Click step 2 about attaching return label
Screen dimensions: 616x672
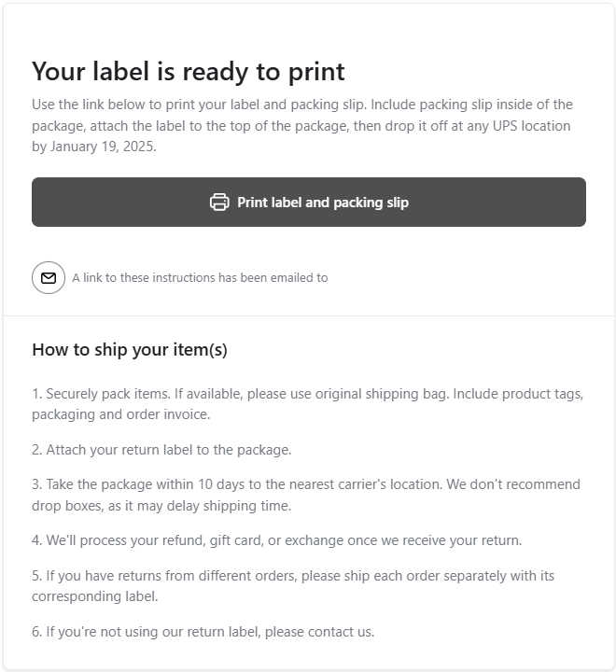161,450
